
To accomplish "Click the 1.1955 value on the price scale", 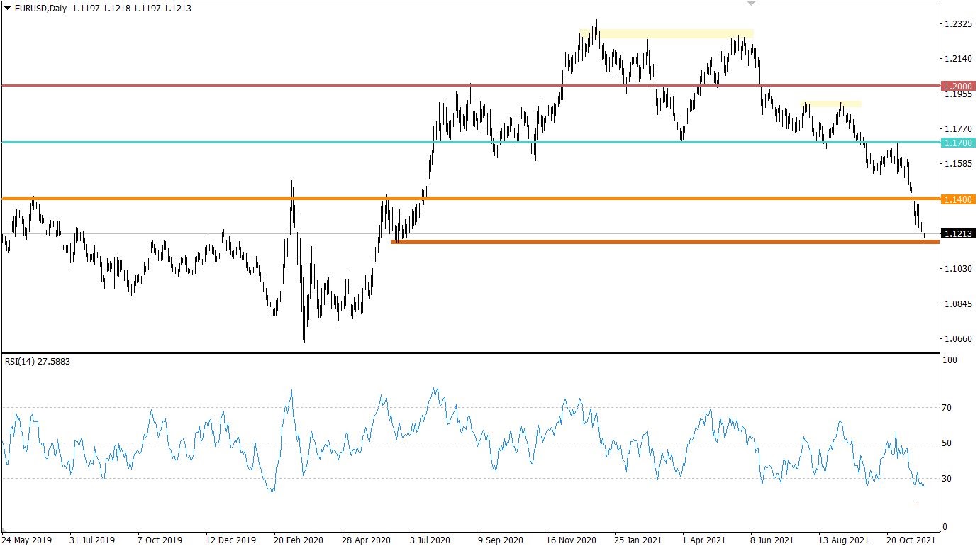I will 957,94.
